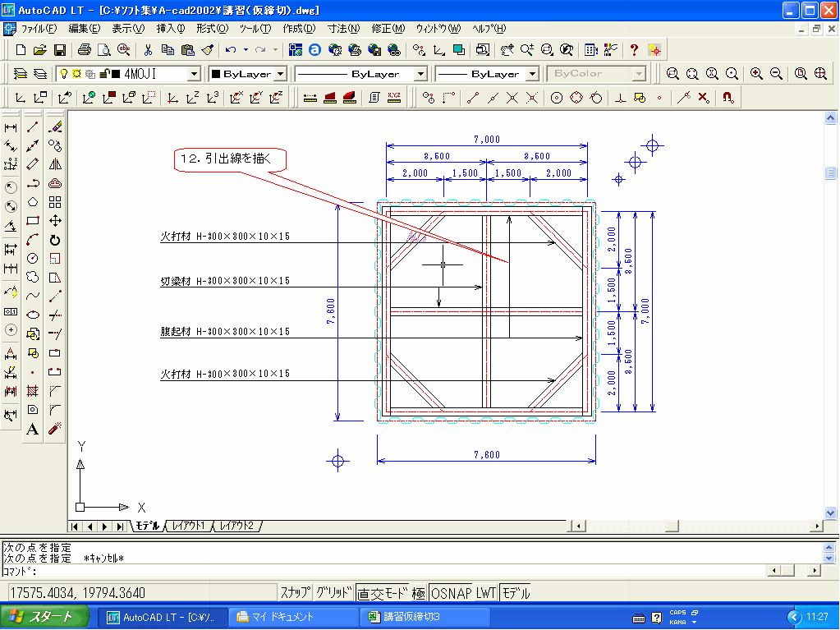Open the ByLayer linetype dropdown
The height and width of the screenshot is (630, 840).
421,73
